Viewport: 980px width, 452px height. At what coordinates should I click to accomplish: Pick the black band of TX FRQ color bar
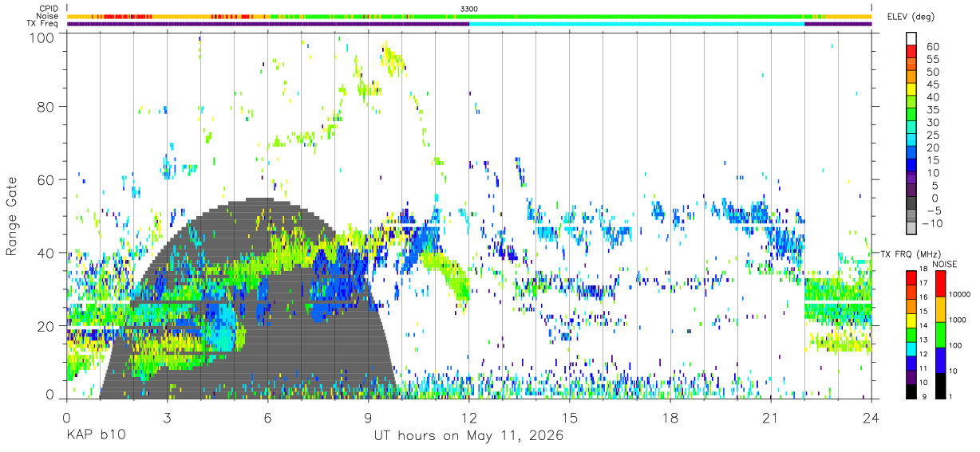(x=911, y=390)
